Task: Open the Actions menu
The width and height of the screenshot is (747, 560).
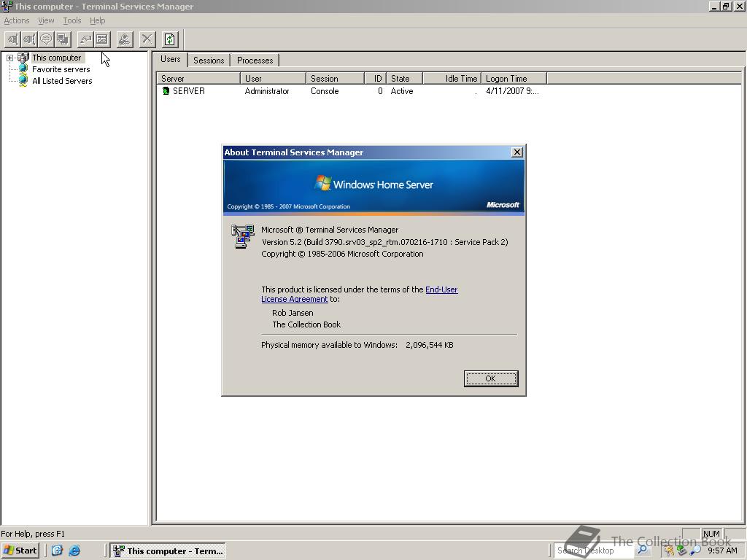Action: (x=17, y=20)
